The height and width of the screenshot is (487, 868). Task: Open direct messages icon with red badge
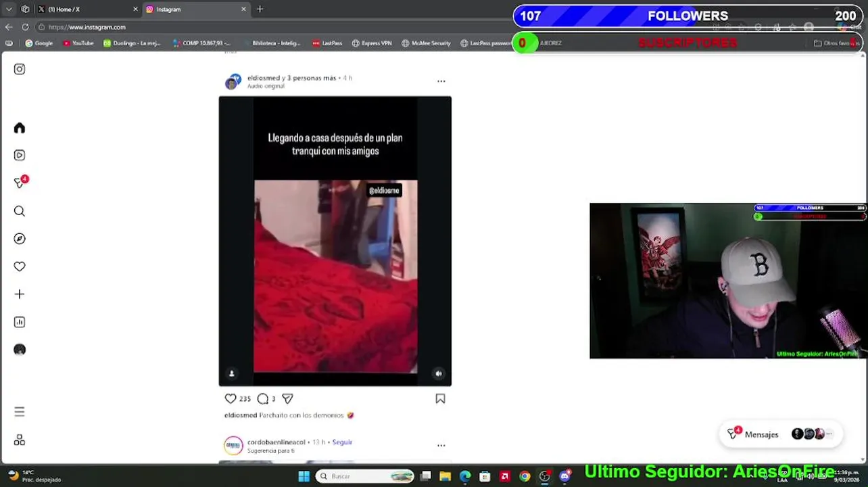tap(20, 183)
